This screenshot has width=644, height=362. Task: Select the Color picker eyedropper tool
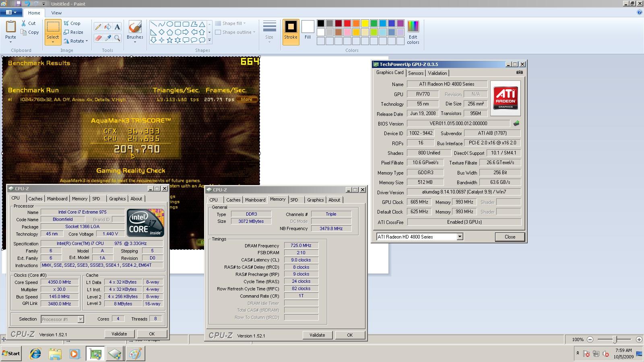tap(107, 38)
